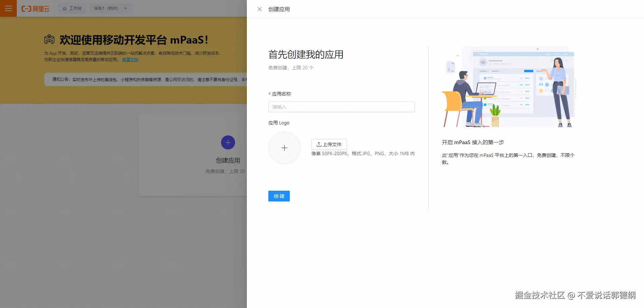Click the 创建应用 card title in the background
The image size is (644, 308).
(228, 161)
